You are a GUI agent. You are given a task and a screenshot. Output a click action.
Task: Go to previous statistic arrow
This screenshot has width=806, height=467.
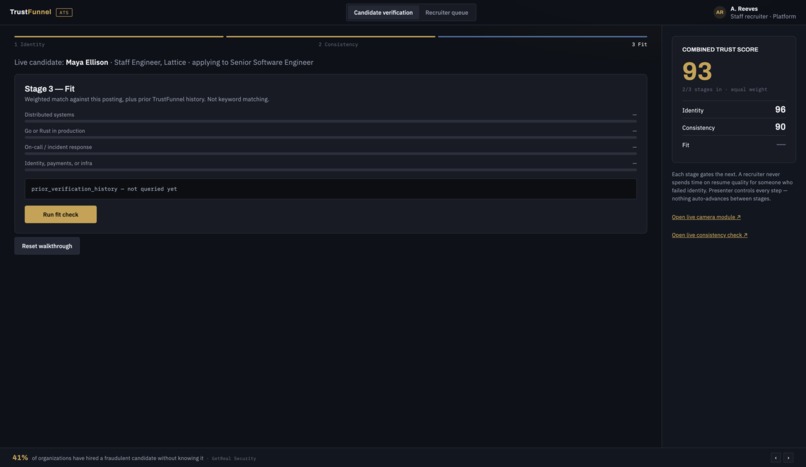pyautogui.click(x=776, y=458)
